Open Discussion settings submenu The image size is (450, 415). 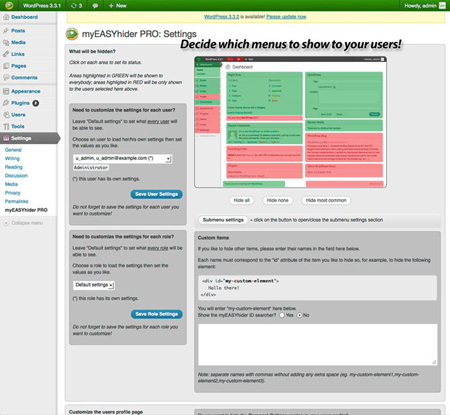click(x=16, y=176)
